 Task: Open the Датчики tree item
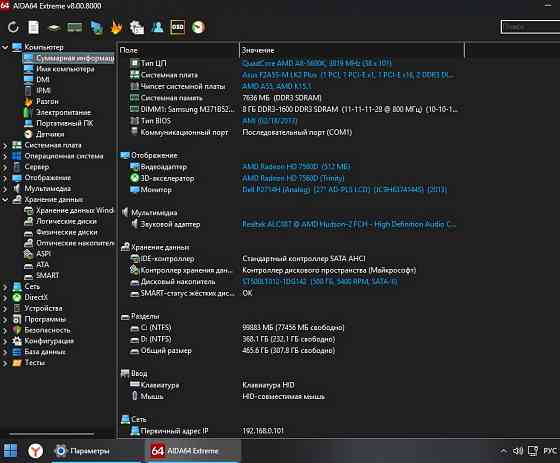click(x=50, y=134)
